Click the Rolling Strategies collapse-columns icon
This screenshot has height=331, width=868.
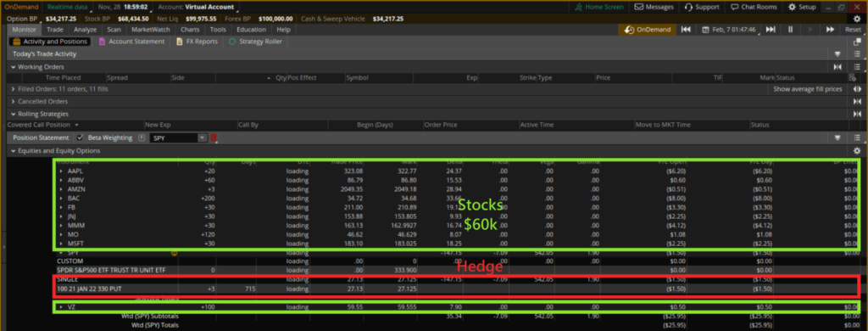(x=857, y=114)
